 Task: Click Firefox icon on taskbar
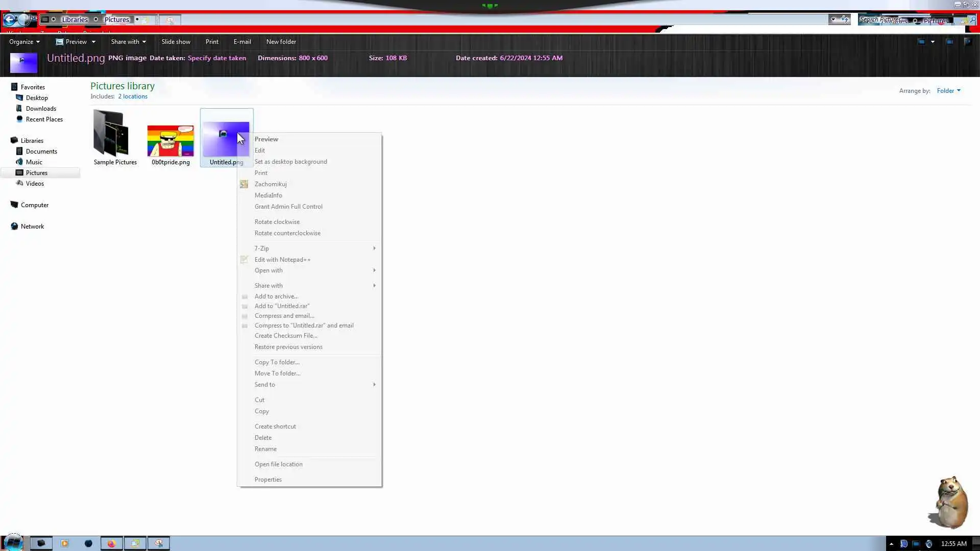click(x=111, y=543)
